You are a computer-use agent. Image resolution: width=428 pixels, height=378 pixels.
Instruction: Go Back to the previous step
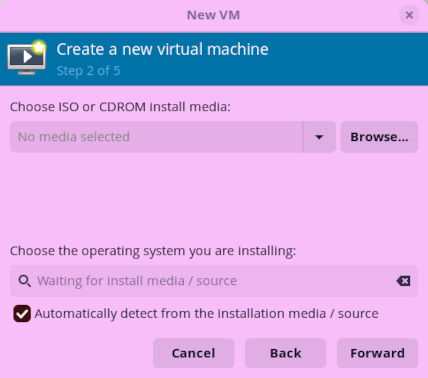(286, 353)
